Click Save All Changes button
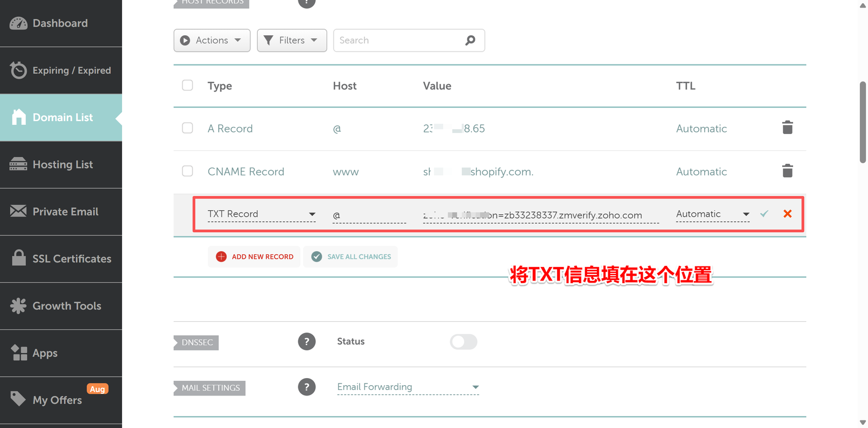 (350, 257)
